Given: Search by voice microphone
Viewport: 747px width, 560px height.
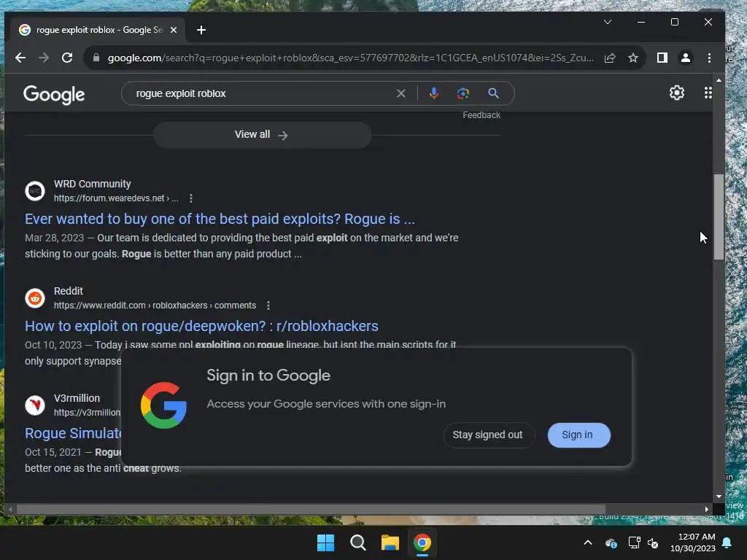Looking at the screenshot, I should [433, 93].
